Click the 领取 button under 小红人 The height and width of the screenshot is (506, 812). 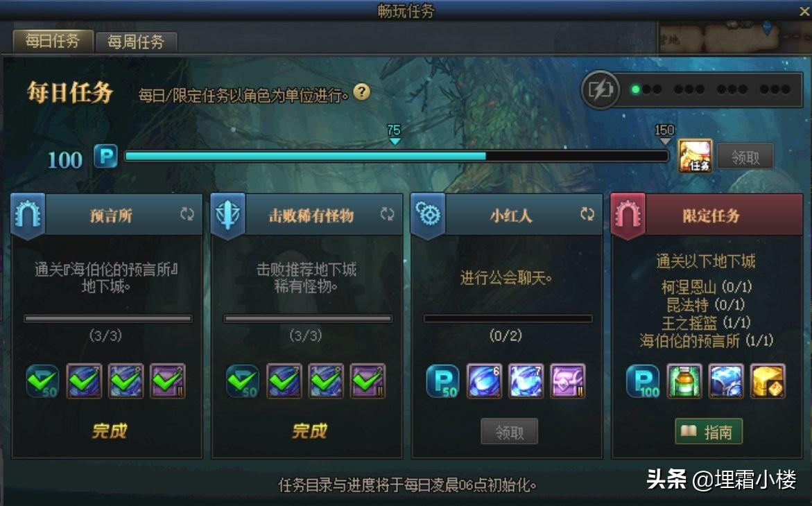[x=509, y=431]
